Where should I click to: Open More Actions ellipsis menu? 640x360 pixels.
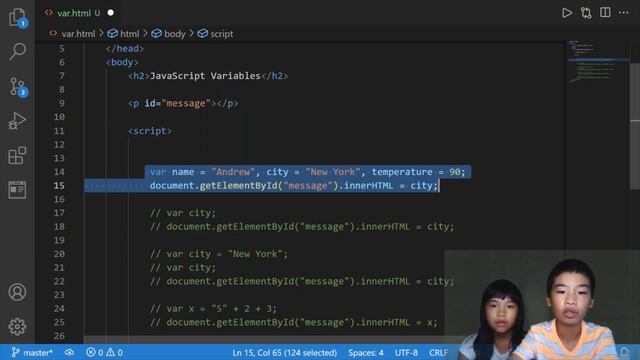(x=624, y=13)
